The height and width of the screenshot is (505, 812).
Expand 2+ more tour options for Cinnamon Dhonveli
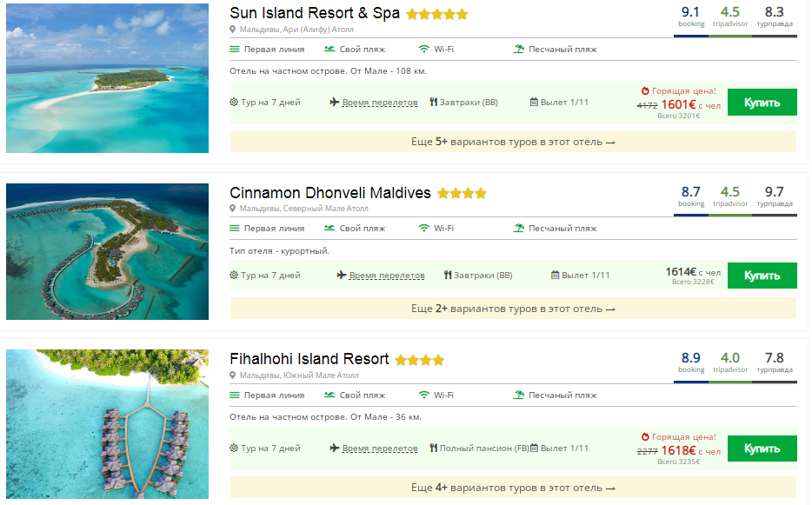(x=513, y=309)
